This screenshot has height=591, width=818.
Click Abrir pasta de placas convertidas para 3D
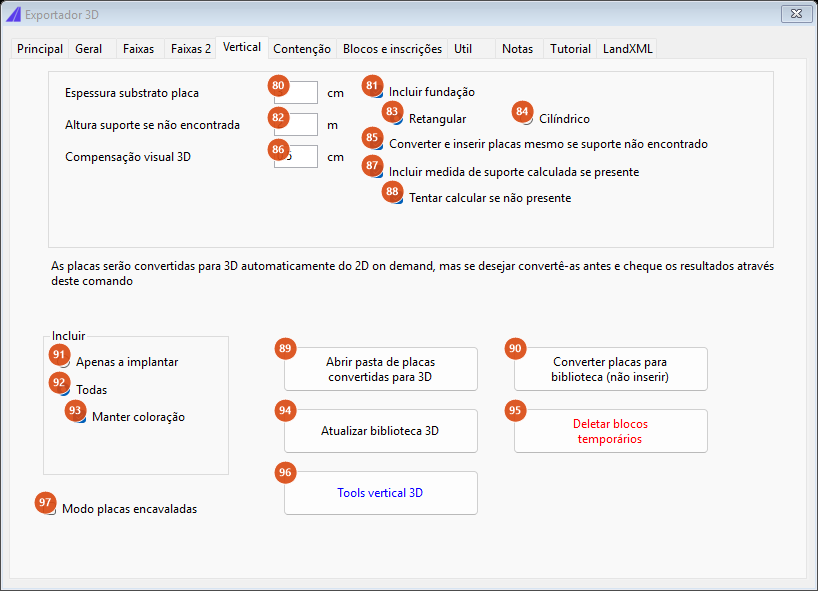pyautogui.click(x=381, y=369)
